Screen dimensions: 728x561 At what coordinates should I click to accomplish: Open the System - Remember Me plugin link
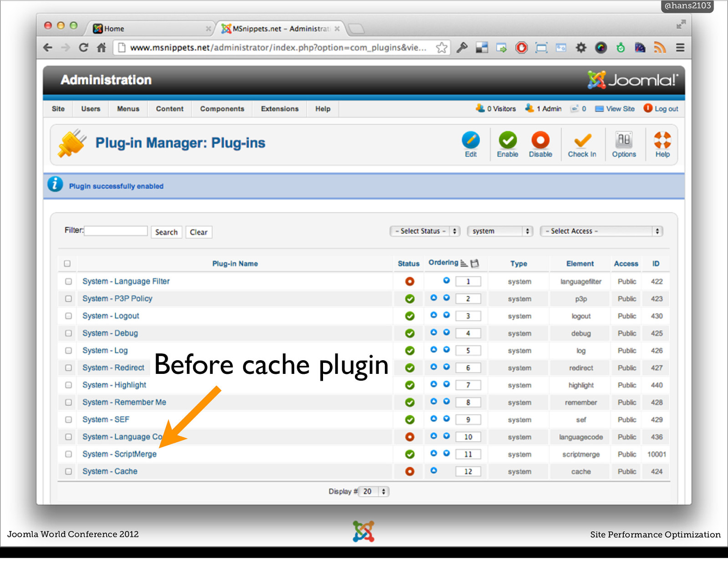[x=124, y=402]
